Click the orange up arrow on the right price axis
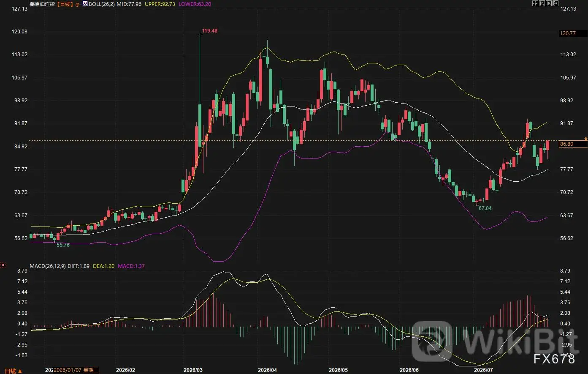This screenshot has height=374, width=588. 585,139
